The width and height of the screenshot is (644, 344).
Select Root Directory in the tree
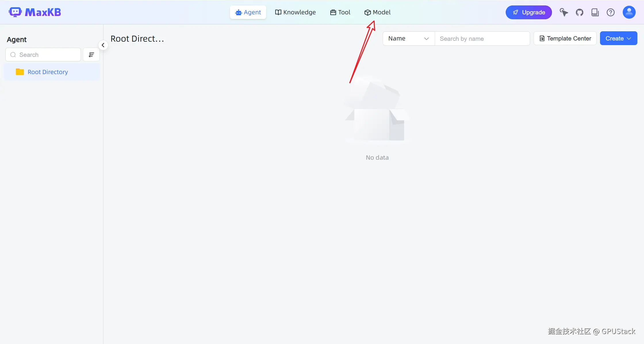point(48,72)
